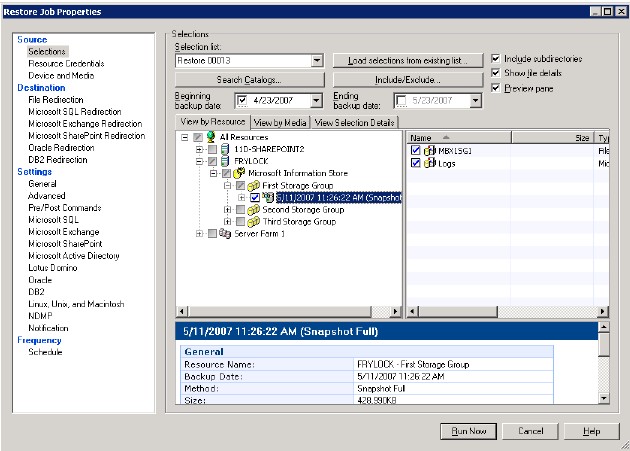Uncheck the snapshot backup set checkbox
Screen dimensions: 630x451
click(x=255, y=198)
